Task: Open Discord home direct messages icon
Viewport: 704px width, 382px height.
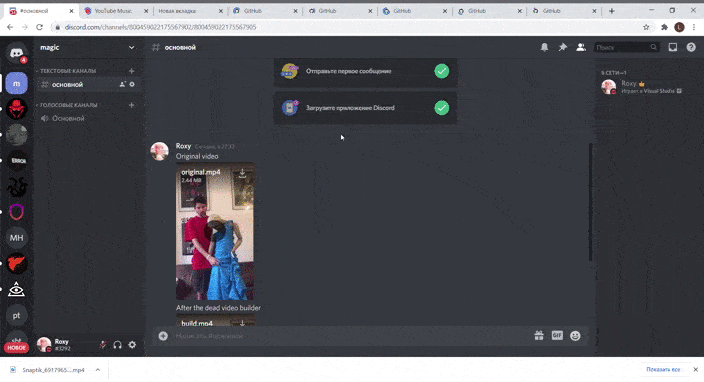Action: point(17,53)
